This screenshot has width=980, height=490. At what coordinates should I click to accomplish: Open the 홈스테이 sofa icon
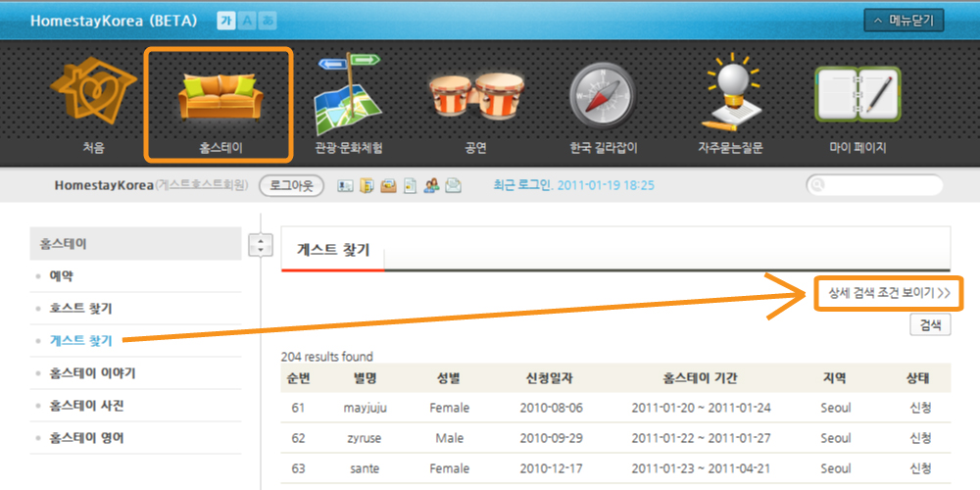point(220,95)
